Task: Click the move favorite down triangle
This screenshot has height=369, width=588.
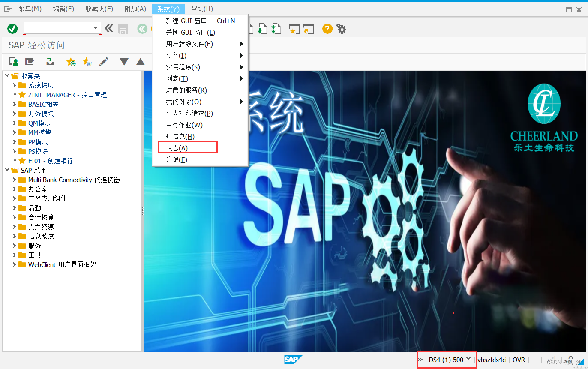Action: click(x=124, y=62)
